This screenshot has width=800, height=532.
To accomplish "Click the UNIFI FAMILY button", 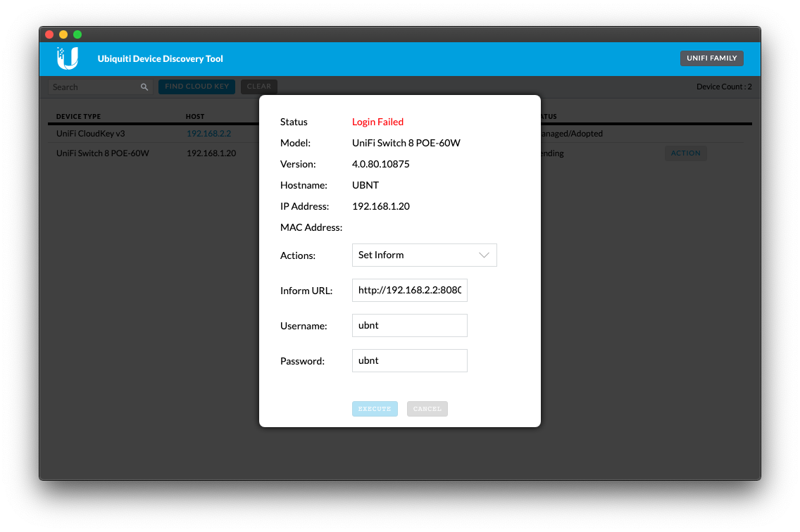I will pyautogui.click(x=712, y=58).
